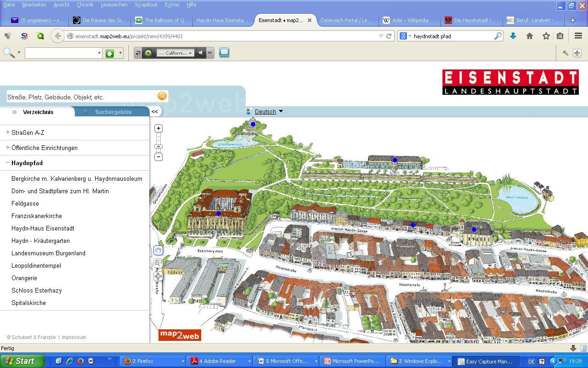Image resolution: width=588 pixels, height=368 pixels.
Task: Click the map2web logo on the map
Action: click(180, 335)
